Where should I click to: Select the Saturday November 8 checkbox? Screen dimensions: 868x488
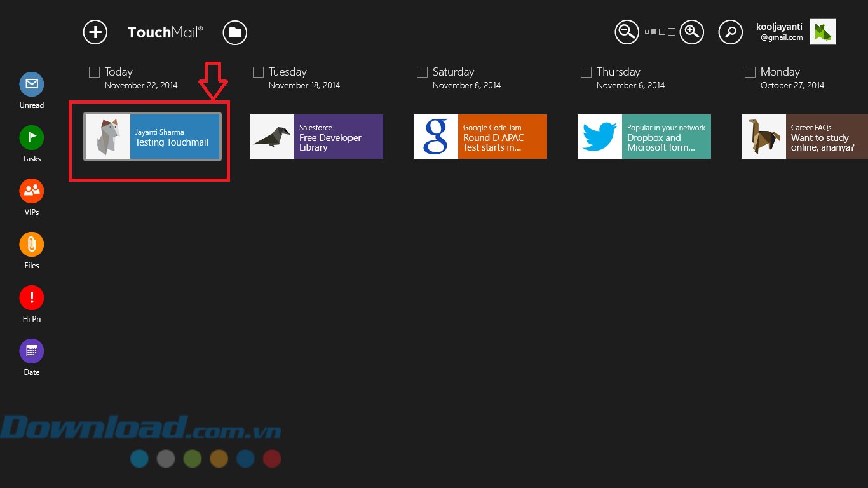422,72
